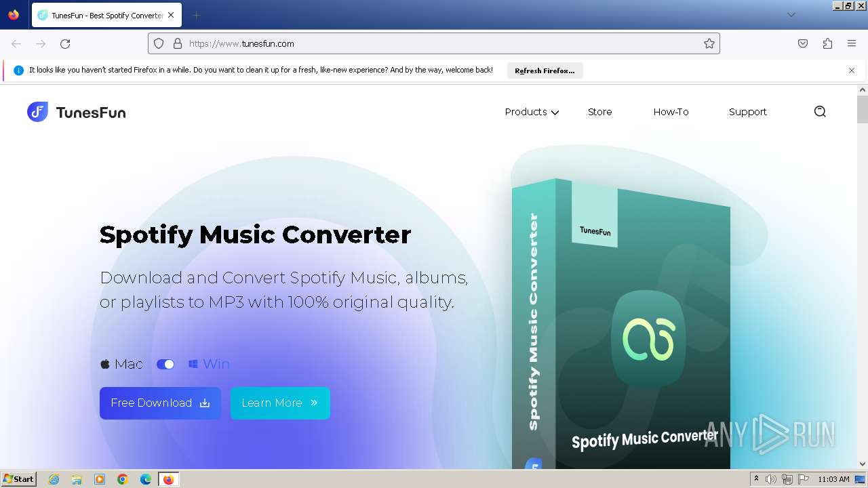Open the Firefox hamburger application menu
The width and height of the screenshot is (868, 488).
click(852, 43)
